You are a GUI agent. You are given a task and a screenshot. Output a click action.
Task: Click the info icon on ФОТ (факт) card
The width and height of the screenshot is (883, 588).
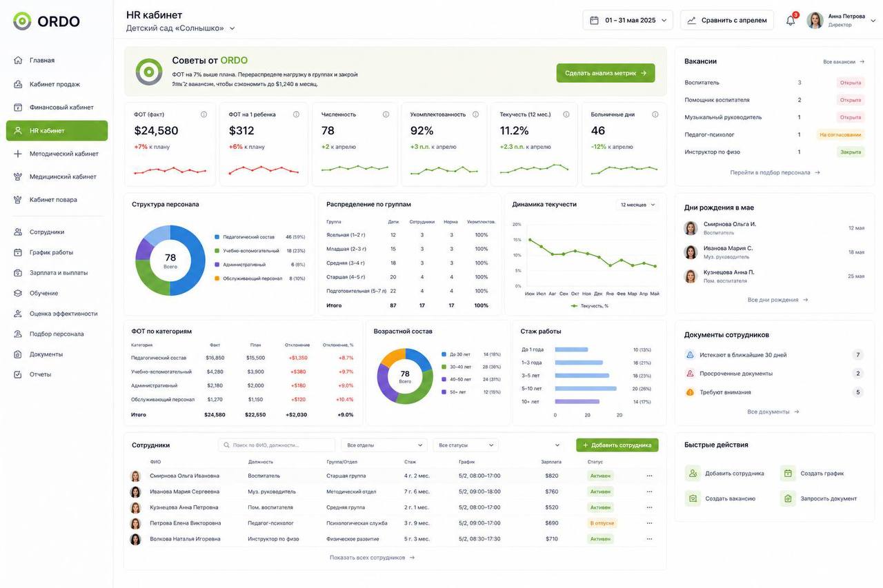[x=204, y=114]
